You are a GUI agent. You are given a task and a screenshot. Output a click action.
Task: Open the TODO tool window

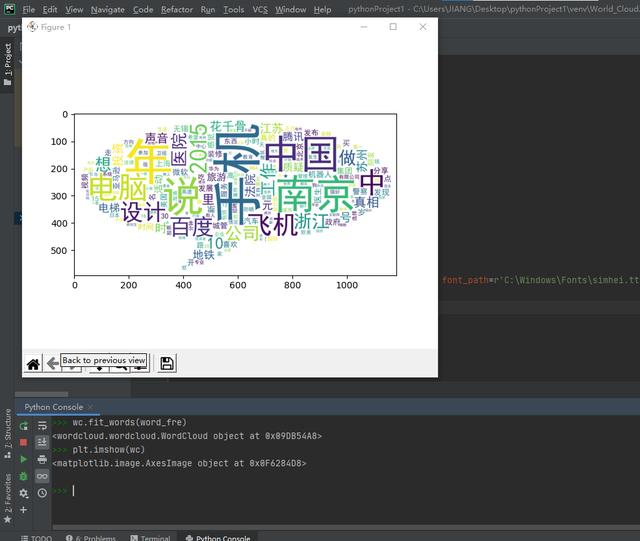coord(37,538)
